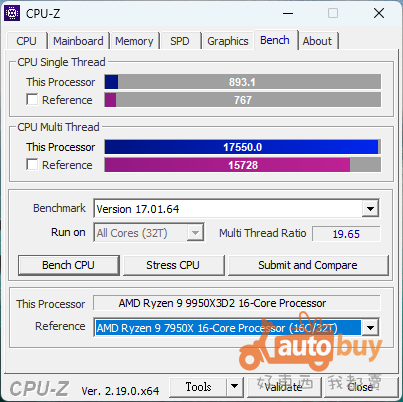Open the Run on All Cores combo box
The image size is (403, 402).
149,233
